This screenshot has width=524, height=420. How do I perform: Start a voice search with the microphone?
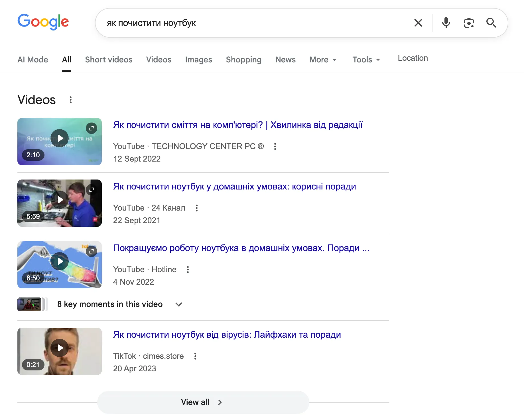pos(446,23)
